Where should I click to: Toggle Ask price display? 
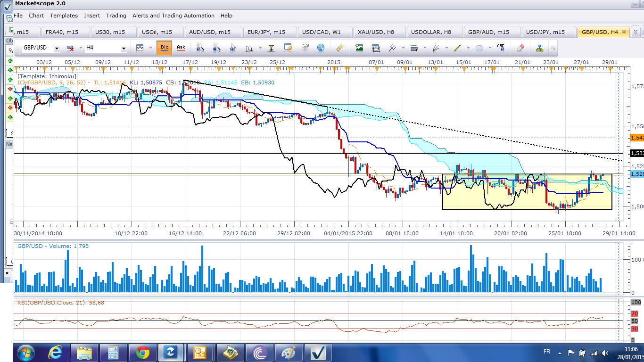(x=181, y=48)
